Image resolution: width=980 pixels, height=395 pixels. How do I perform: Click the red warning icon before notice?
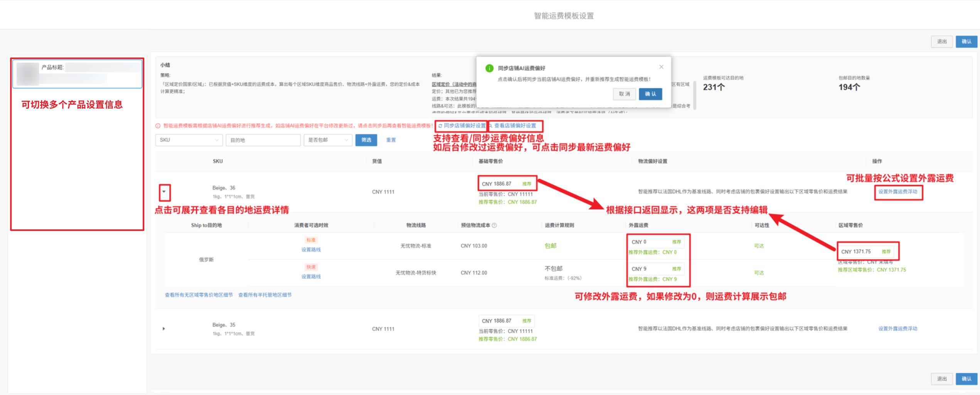(x=158, y=126)
